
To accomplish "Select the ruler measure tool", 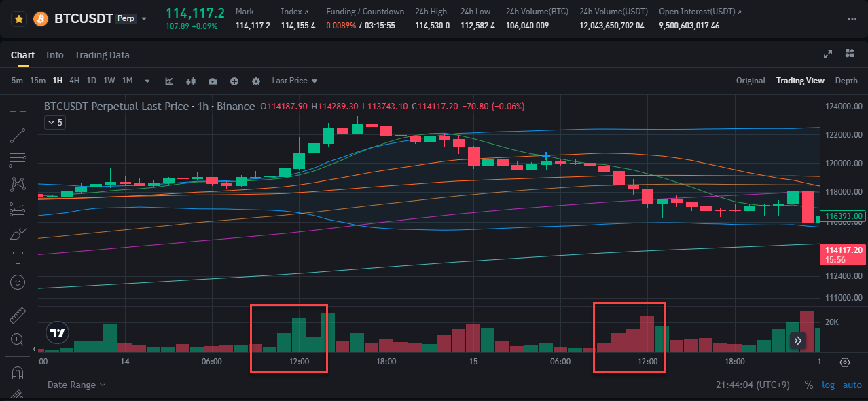I will click(18, 316).
